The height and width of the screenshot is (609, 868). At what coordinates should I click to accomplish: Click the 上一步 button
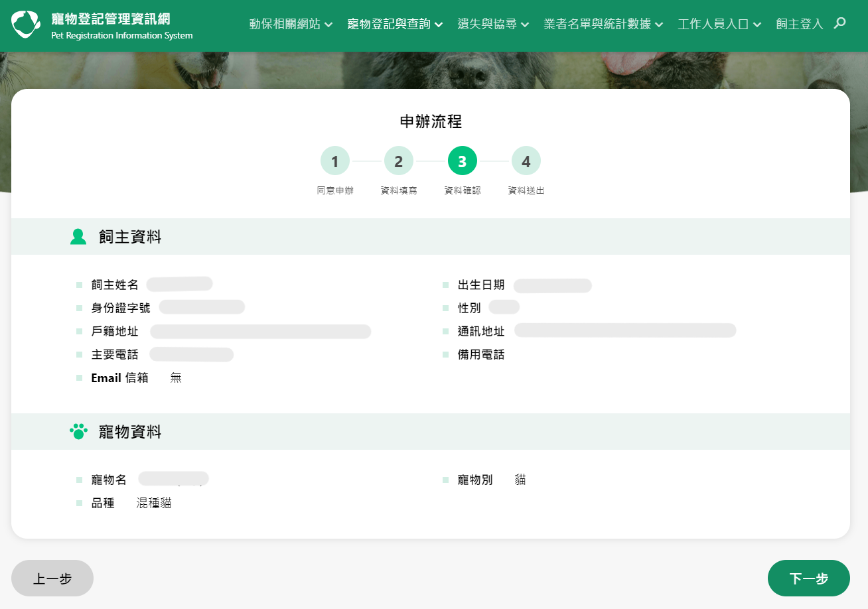52,578
